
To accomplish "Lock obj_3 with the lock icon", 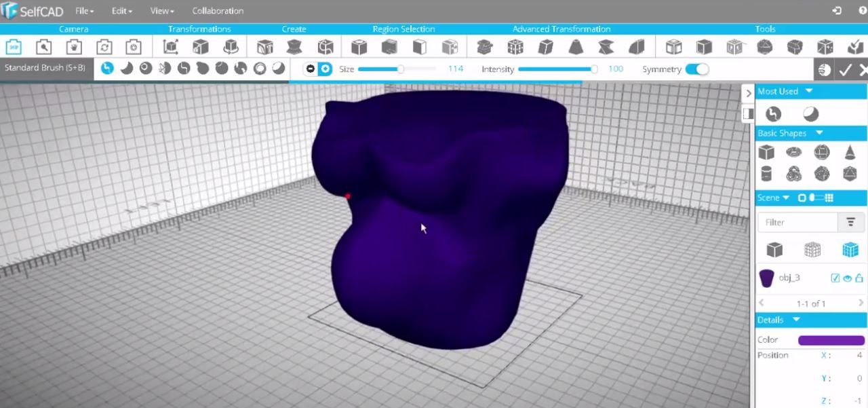I will point(859,278).
